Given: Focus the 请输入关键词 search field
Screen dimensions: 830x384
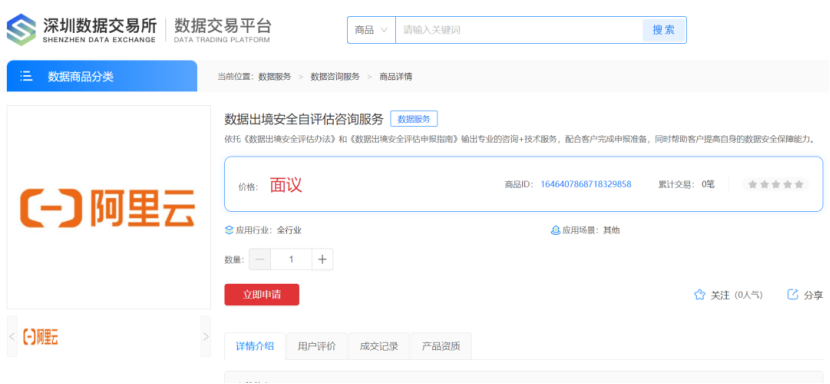Looking at the screenshot, I should 519,30.
